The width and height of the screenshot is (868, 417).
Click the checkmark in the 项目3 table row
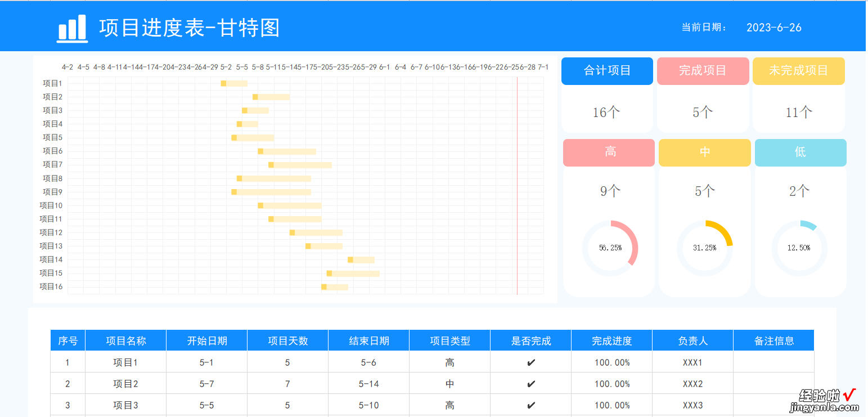click(531, 405)
